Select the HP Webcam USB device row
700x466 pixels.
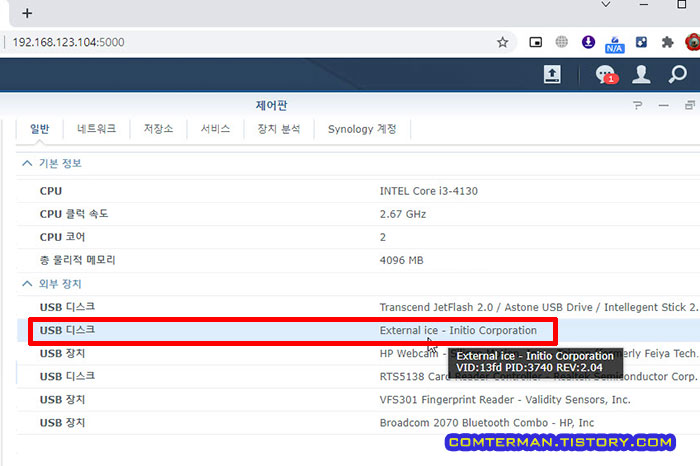click(358, 354)
